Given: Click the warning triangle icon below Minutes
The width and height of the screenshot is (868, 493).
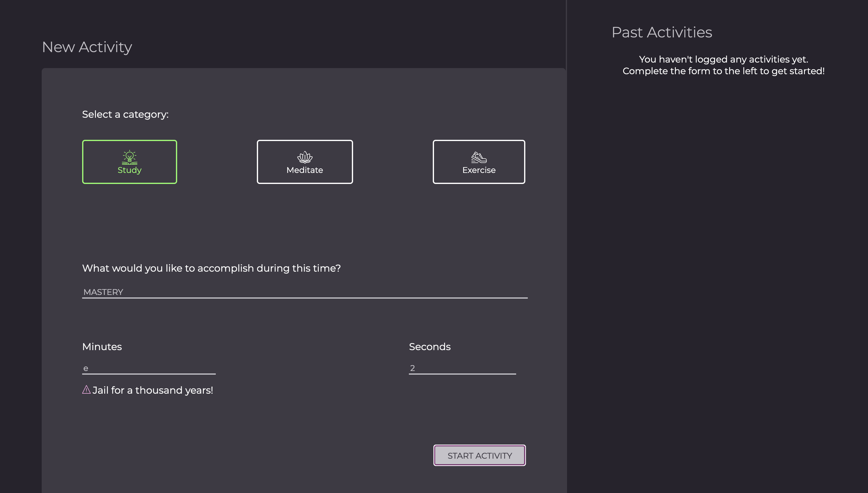Looking at the screenshot, I should tap(86, 390).
